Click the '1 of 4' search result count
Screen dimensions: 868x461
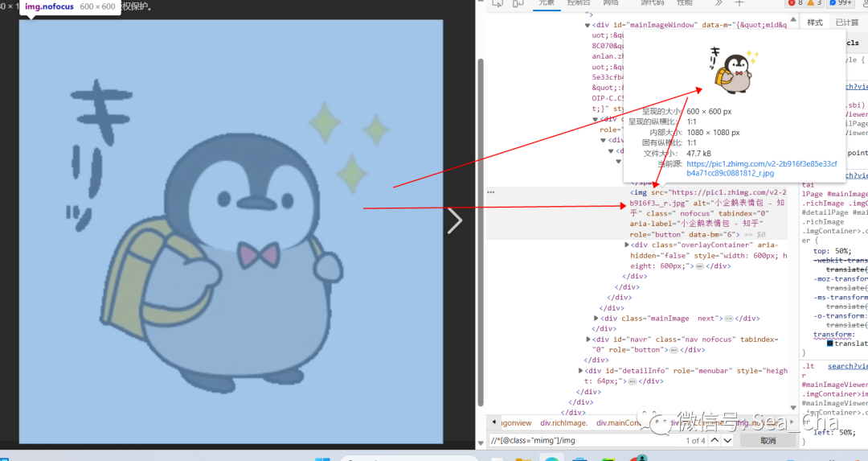click(695, 441)
